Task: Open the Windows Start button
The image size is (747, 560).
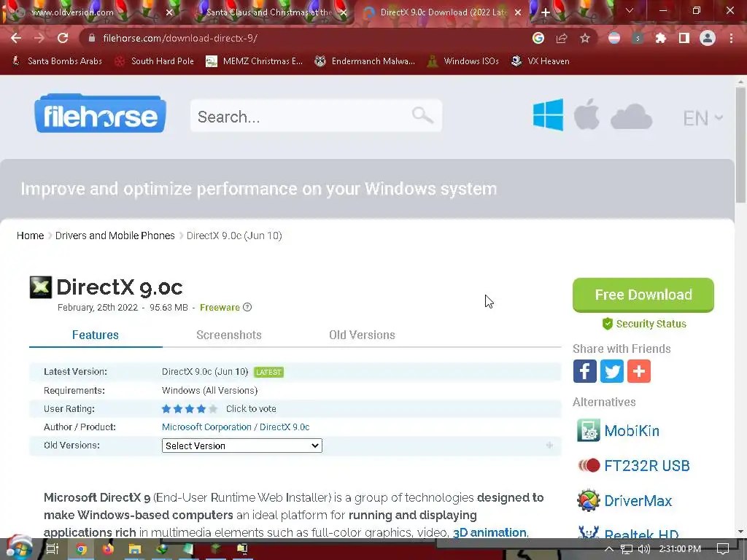Action: click(19, 549)
